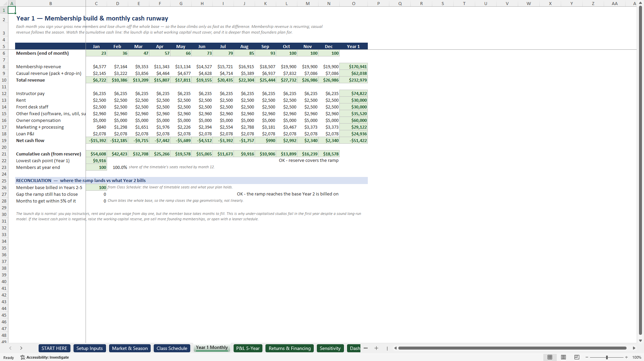
Task: Click vertical scrollbar down arrow
Action: coord(640,341)
